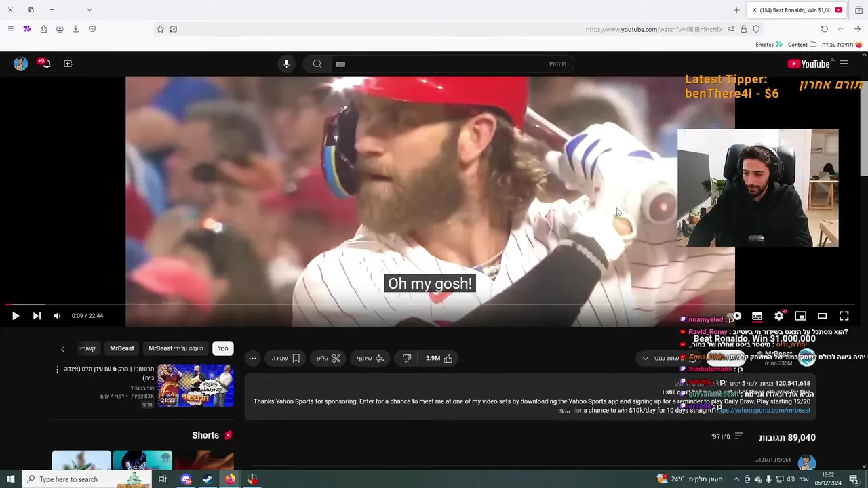Toggle theater mode
The image size is (868, 488).
(822, 316)
